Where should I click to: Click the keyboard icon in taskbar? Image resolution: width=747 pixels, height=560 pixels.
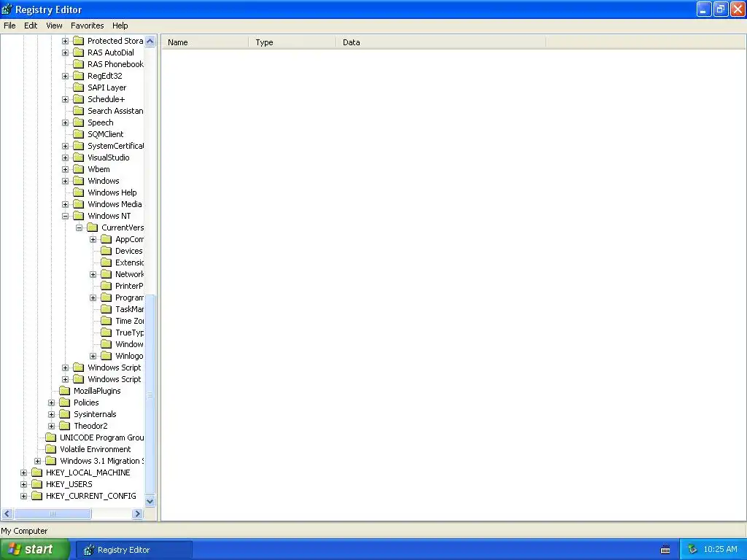665,550
